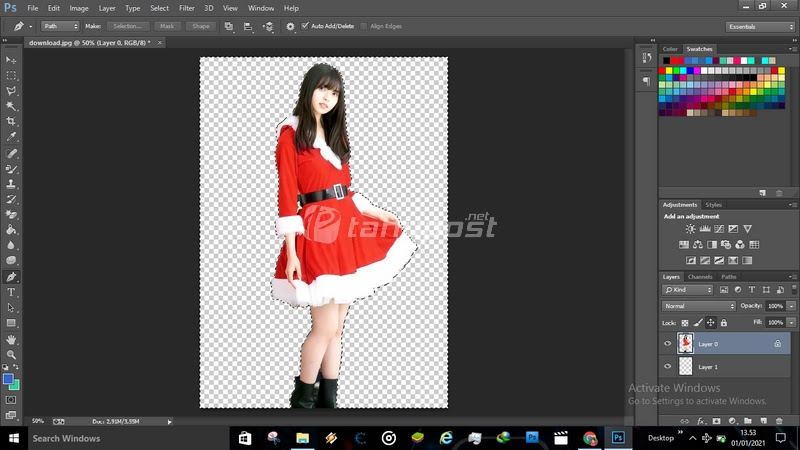Switch to the Color tab

[x=670, y=49]
